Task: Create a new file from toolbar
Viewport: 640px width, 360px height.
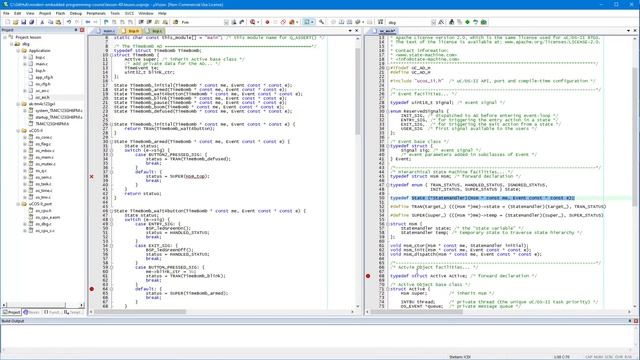Action: [x=7, y=22]
